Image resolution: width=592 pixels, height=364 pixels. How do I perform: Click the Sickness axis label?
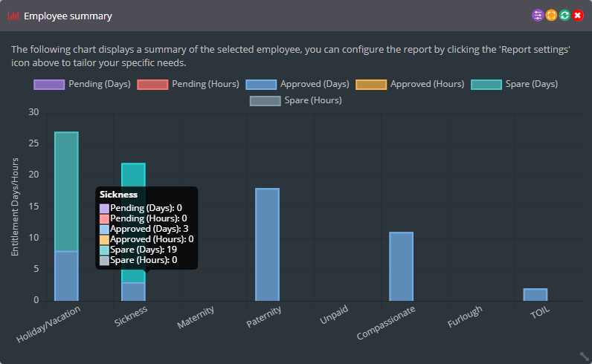131,316
